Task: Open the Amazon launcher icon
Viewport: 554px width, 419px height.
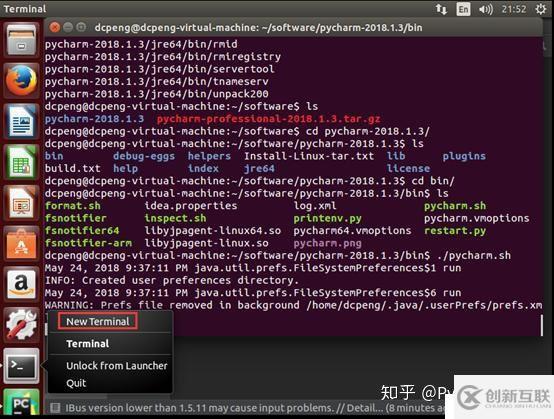Action: tap(21, 284)
